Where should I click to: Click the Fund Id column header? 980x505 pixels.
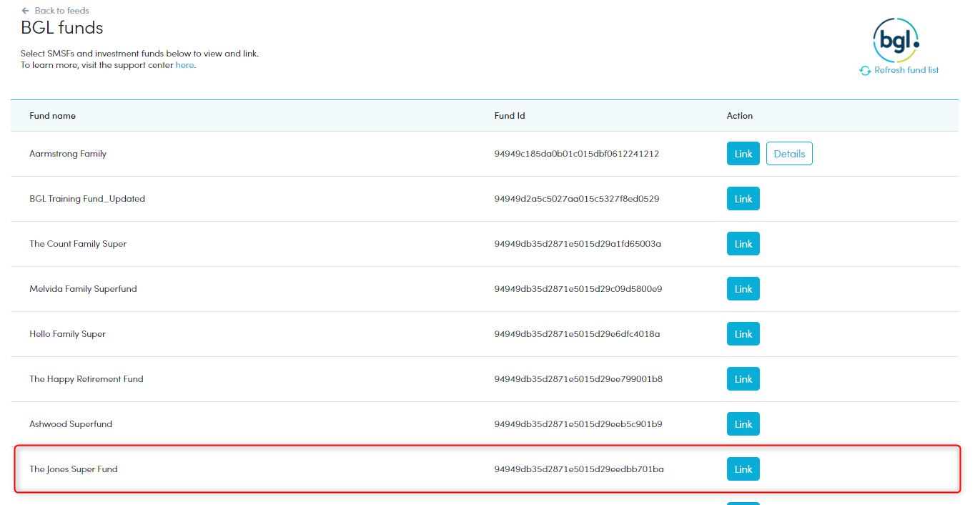(510, 116)
